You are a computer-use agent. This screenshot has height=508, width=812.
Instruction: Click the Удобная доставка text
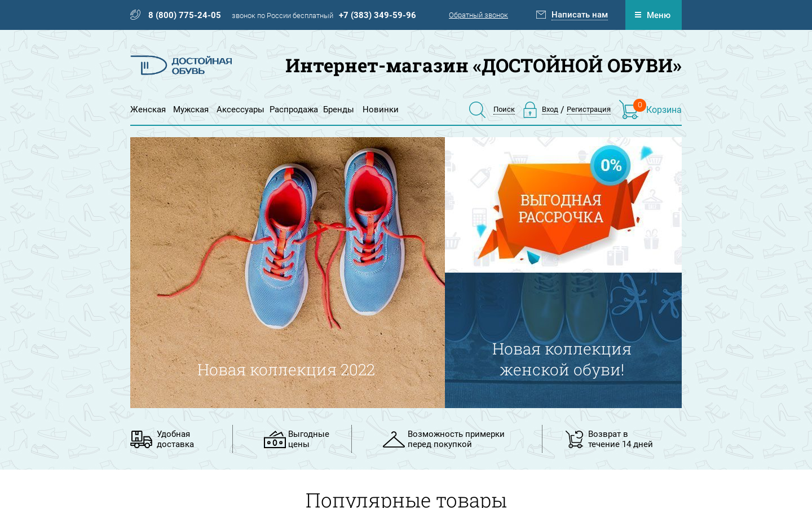pos(175,439)
